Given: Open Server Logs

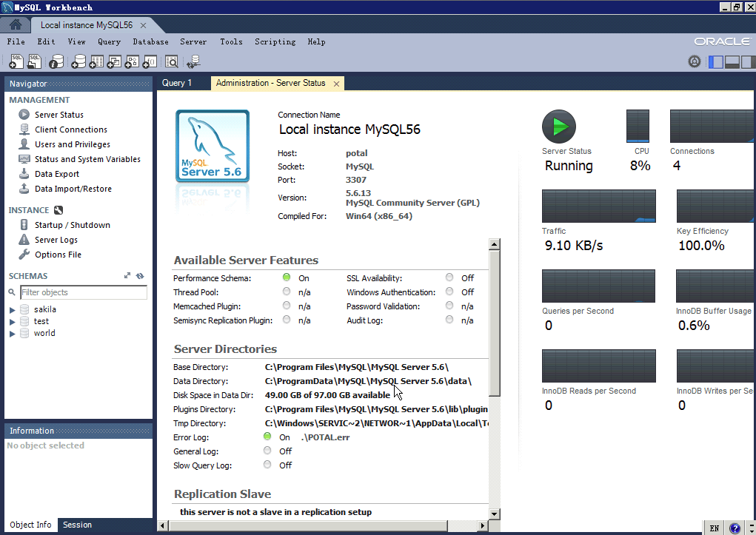Looking at the screenshot, I should [x=56, y=240].
